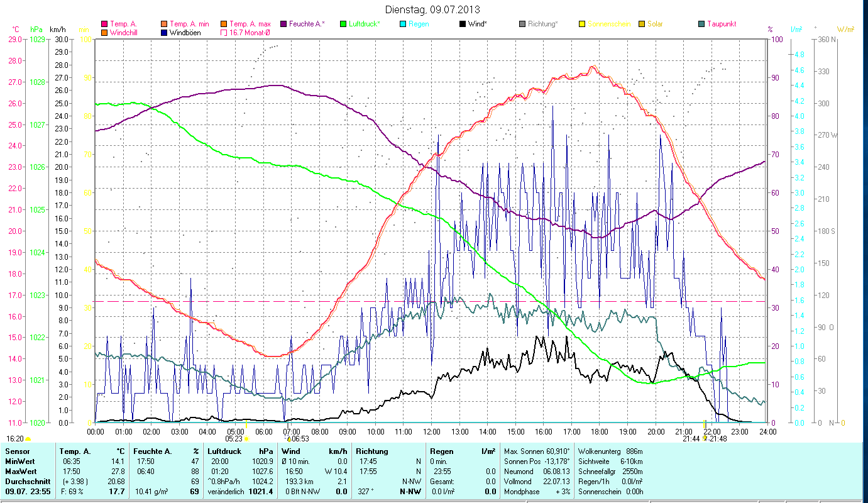This screenshot has width=868, height=503.
Task: Click the current pressure value 1021.4
Action: pos(261,492)
